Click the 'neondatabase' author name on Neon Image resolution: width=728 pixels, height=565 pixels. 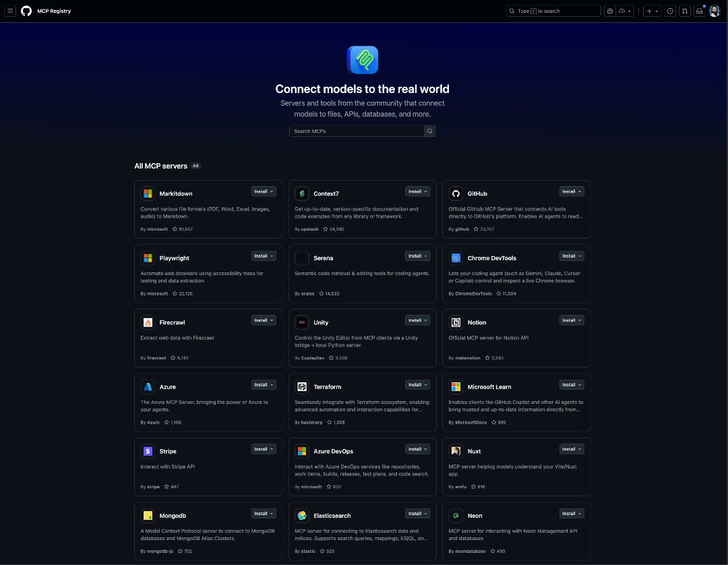click(x=471, y=552)
